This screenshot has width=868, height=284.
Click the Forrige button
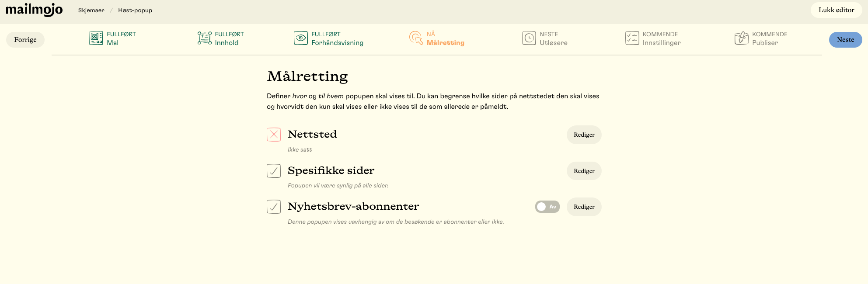click(25, 40)
